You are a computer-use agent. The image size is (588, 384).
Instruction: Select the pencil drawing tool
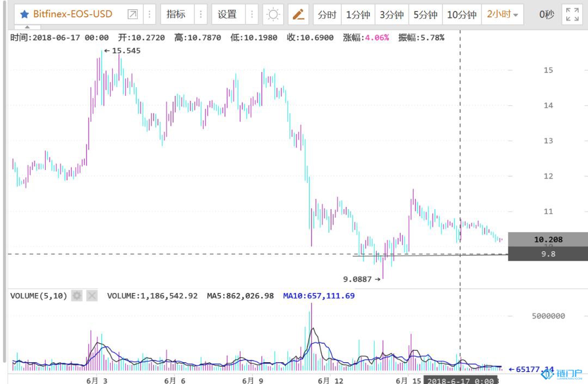[298, 15]
